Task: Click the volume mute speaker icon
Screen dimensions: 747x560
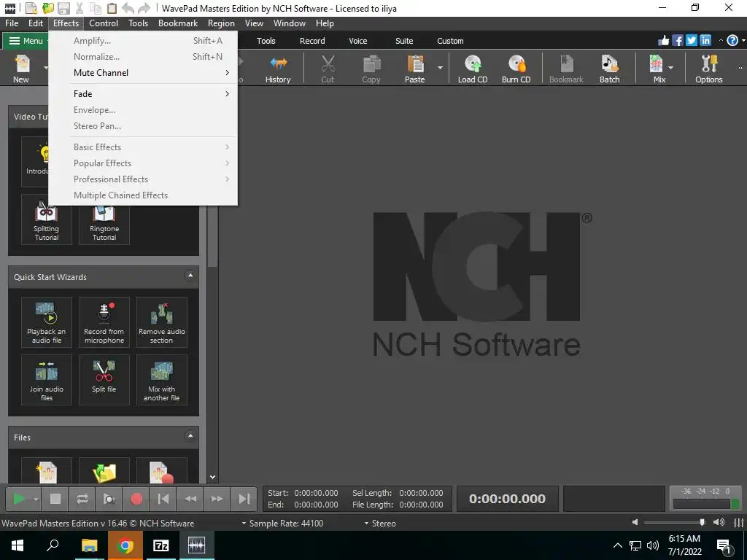Action: (635, 522)
